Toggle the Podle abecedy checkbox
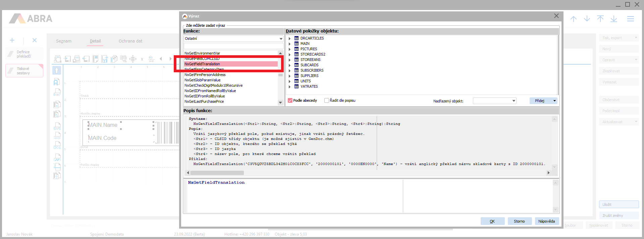Viewport: 644px width, 239px height. point(290,100)
